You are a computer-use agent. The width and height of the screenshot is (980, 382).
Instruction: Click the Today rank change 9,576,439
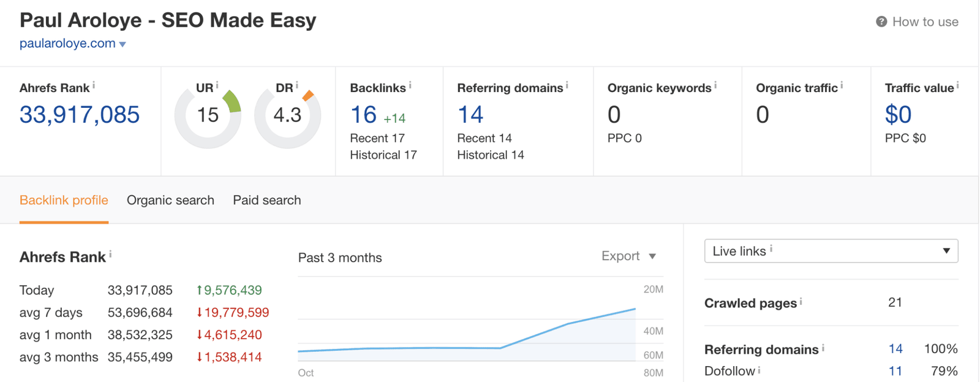(229, 290)
